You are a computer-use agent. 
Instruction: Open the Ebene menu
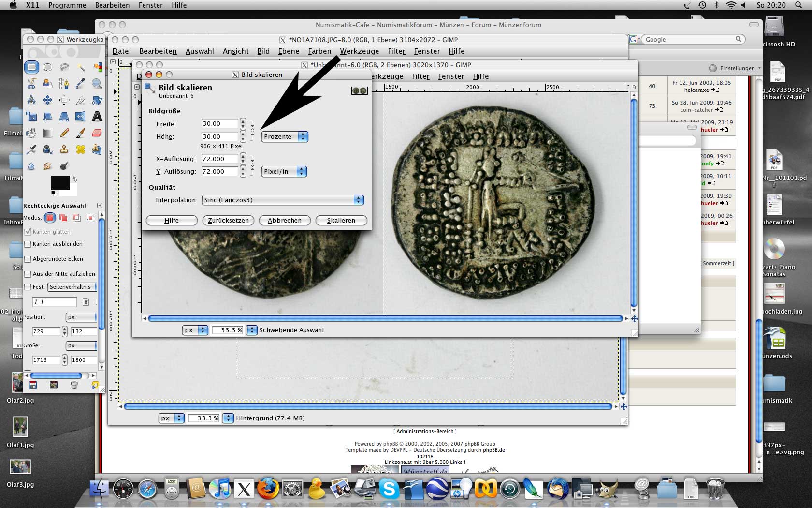[x=289, y=51]
